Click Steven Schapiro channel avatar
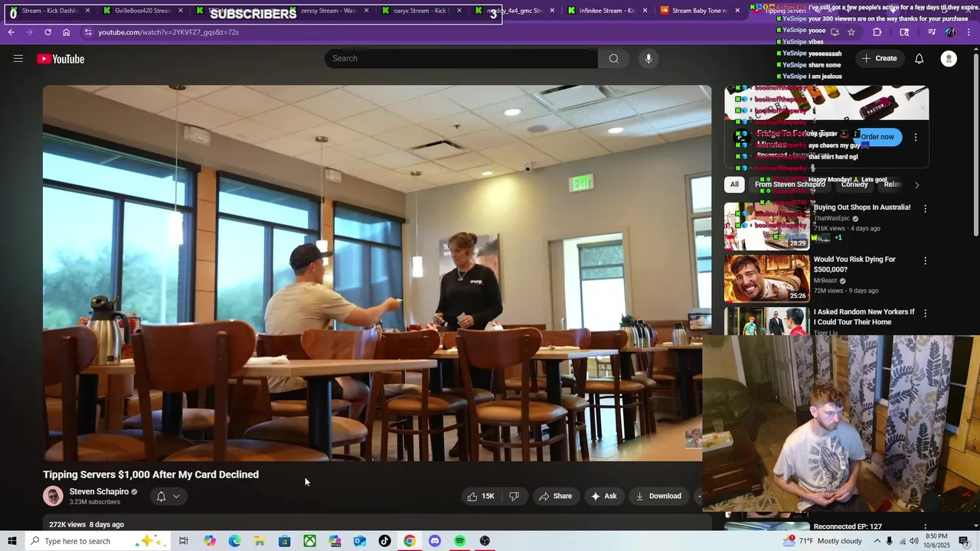The width and height of the screenshot is (980, 551). pos(53,496)
